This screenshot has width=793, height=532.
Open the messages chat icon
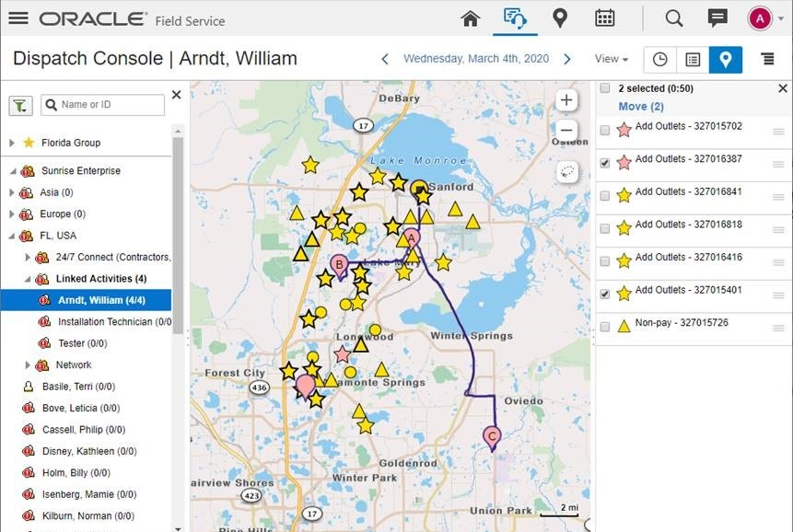pos(717,18)
